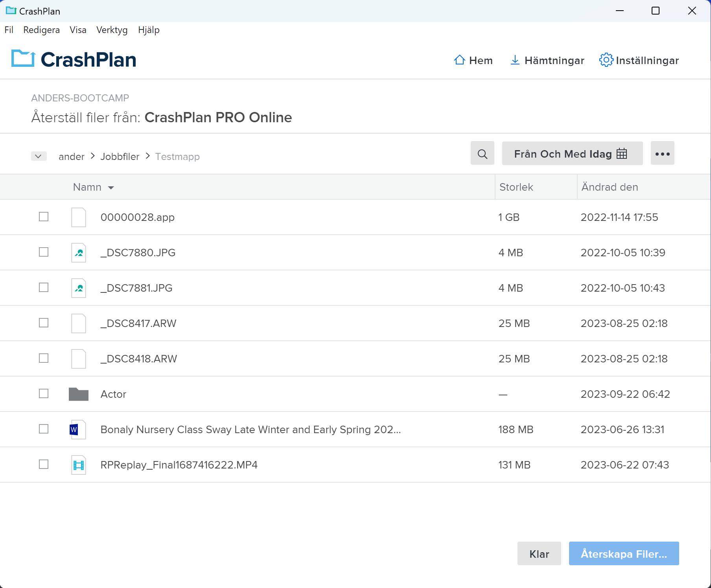Open the Verktyg menu
Screen dimensions: 711x588
(112, 30)
